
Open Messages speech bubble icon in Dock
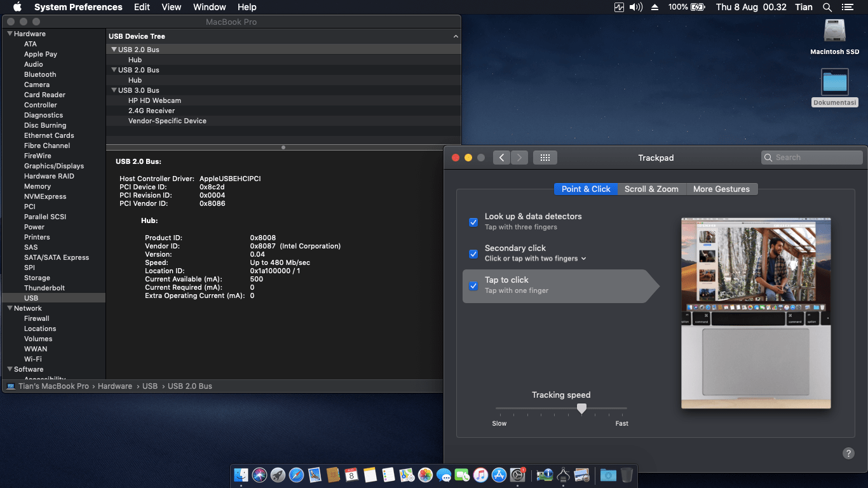pos(444,475)
